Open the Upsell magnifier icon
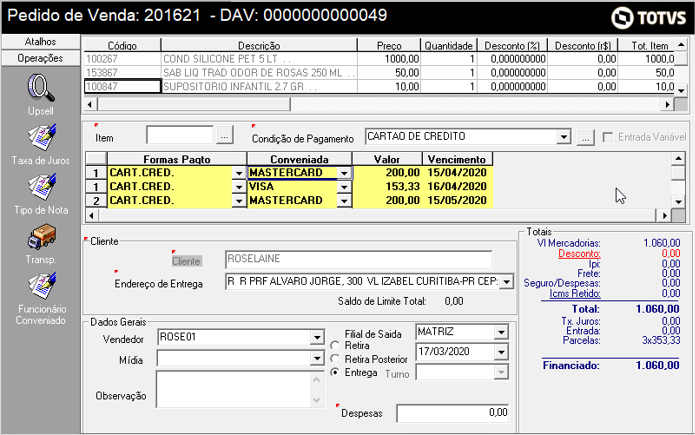This screenshot has height=435, width=695. pyautogui.click(x=41, y=88)
